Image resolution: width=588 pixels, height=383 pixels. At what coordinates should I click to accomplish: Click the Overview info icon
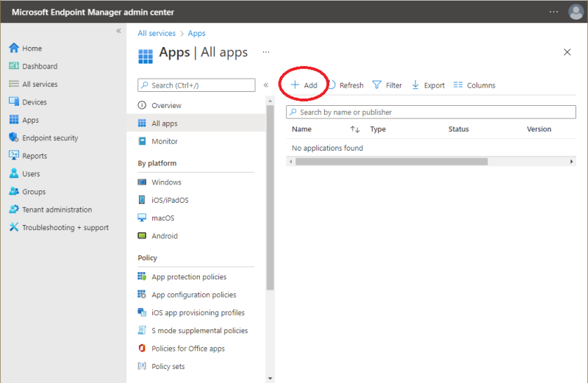(x=142, y=105)
